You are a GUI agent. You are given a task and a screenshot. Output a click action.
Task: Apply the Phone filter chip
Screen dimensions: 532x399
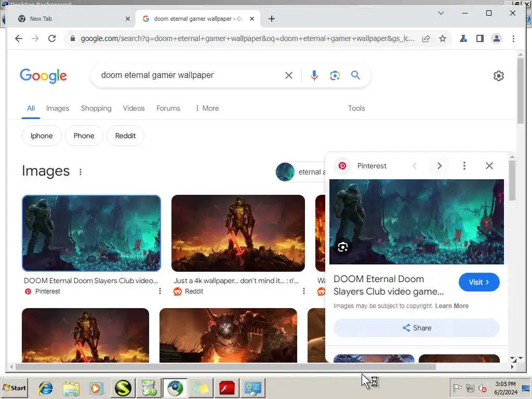84,136
